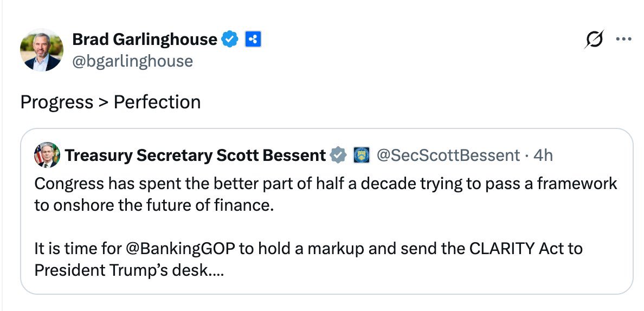The height and width of the screenshot is (311, 644).
Task: Click the Treasury Department seal badge
Action: point(361,155)
